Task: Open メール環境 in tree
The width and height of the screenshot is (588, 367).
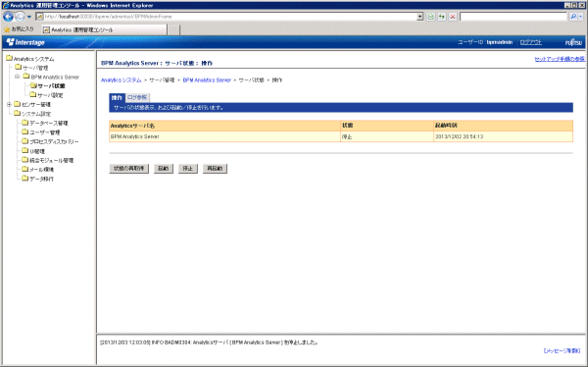Action: coord(41,170)
